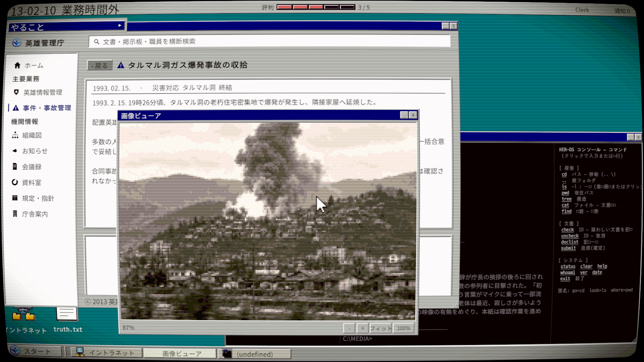This screenshot has width=644, height=362.
Task: Open お知らせ announcements megaphone icon
Action: click(x=15, y=151)
